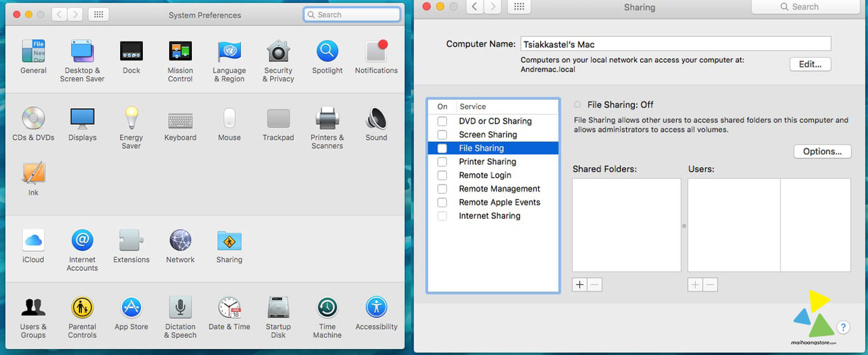This screenshot has width=868, height=355.
Task: Click the Options... button
Action: point(822,151)
